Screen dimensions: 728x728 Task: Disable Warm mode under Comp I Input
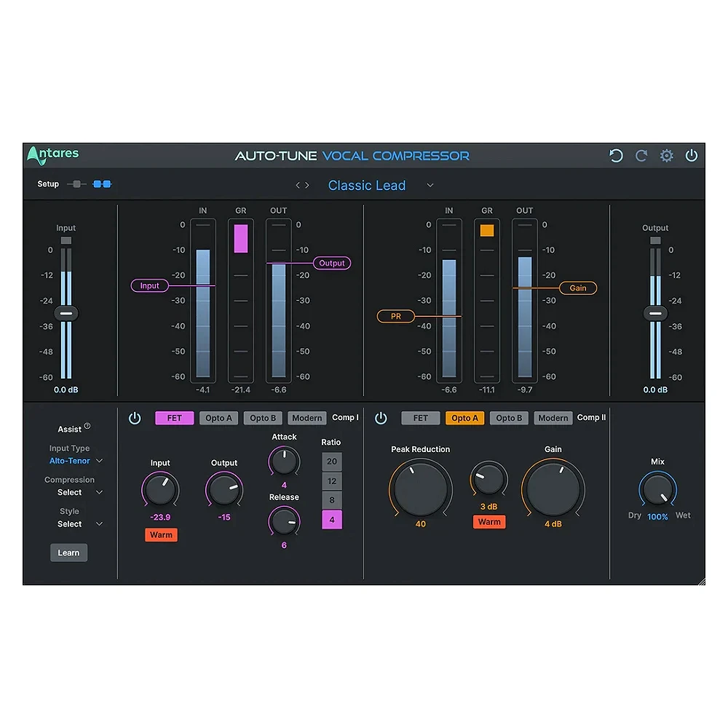(161, 535)
